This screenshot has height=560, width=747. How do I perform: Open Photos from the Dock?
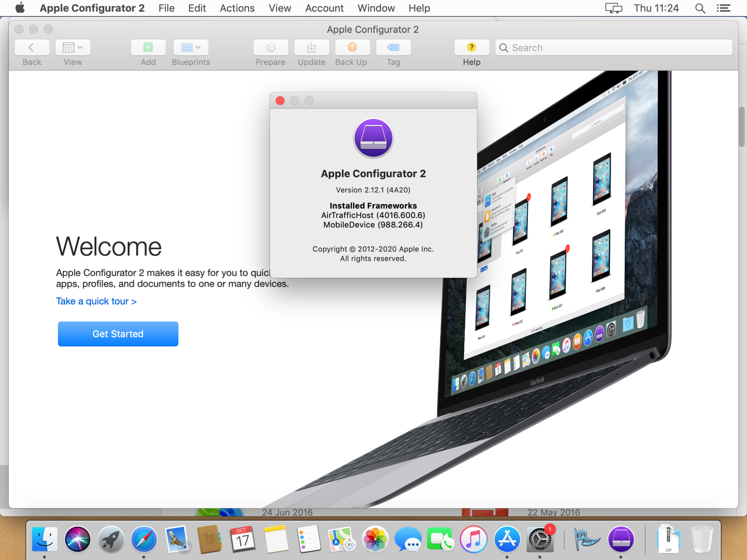[375, 539]
